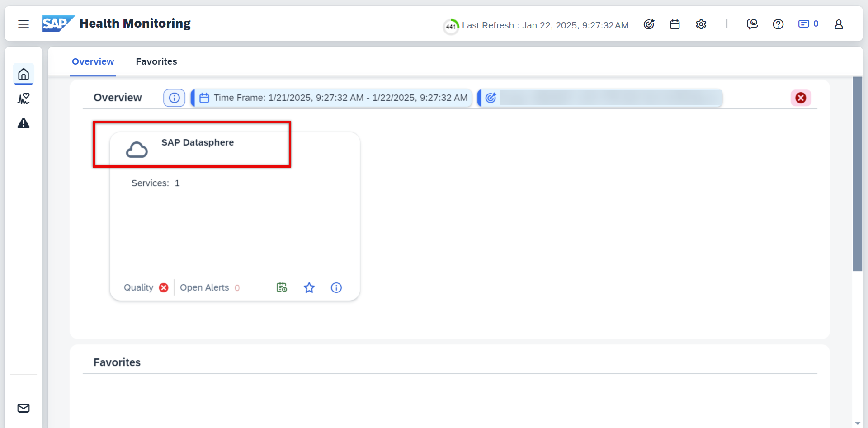The width and height of the screenshot is (868, 428).
Task: Click the red error status button
Action: (x=801, y=98)
